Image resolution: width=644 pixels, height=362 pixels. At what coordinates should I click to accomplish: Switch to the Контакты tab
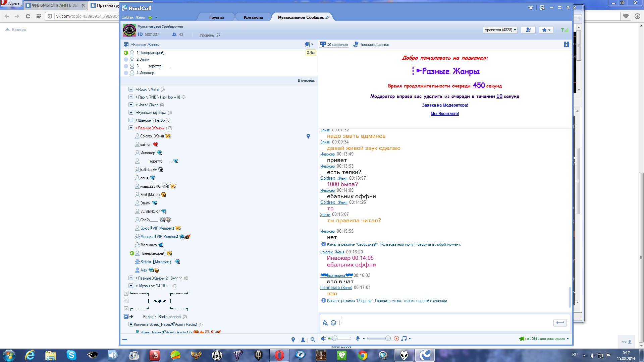coord(253,17)
